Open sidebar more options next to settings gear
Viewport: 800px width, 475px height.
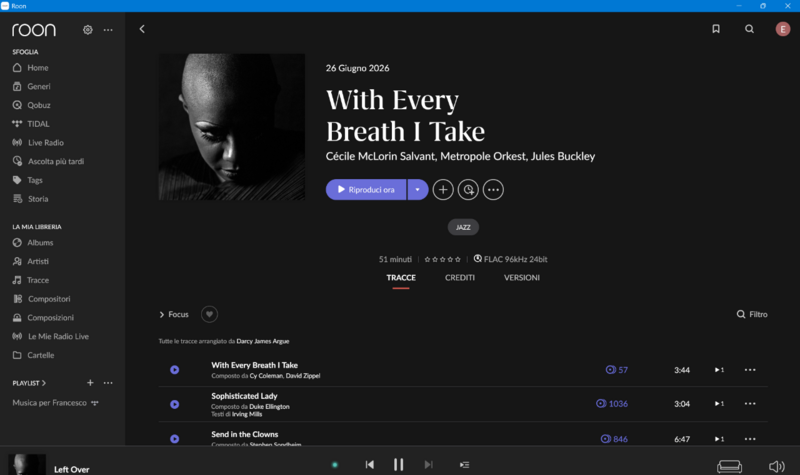[108, 30]
